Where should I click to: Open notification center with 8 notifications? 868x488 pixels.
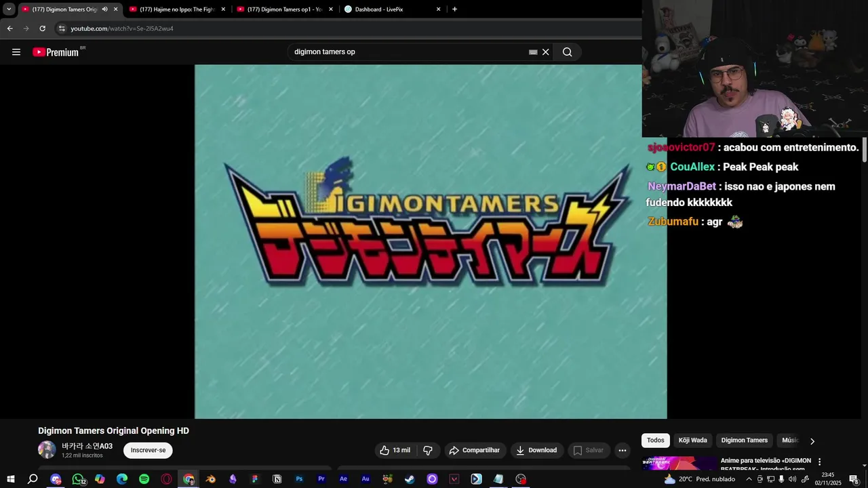854,479
